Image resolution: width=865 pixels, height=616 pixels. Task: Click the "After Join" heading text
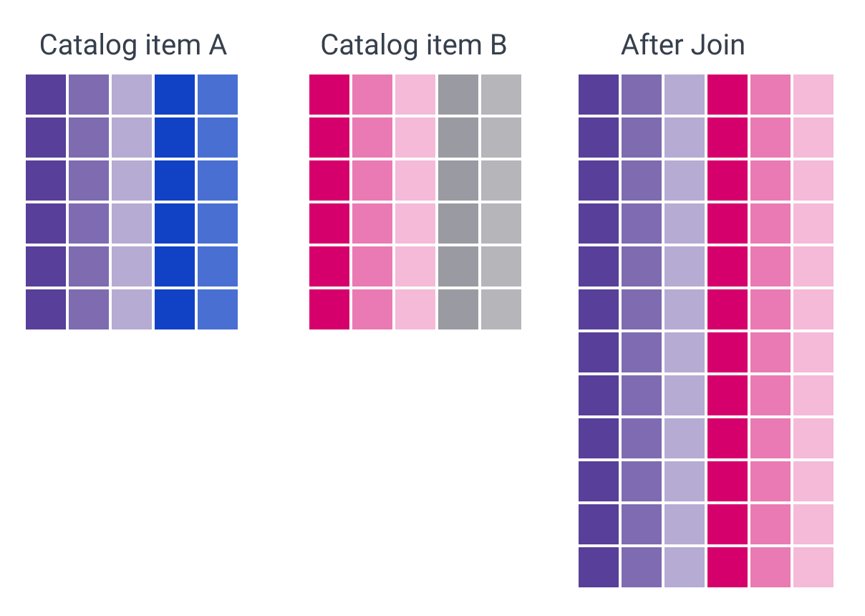682,45
